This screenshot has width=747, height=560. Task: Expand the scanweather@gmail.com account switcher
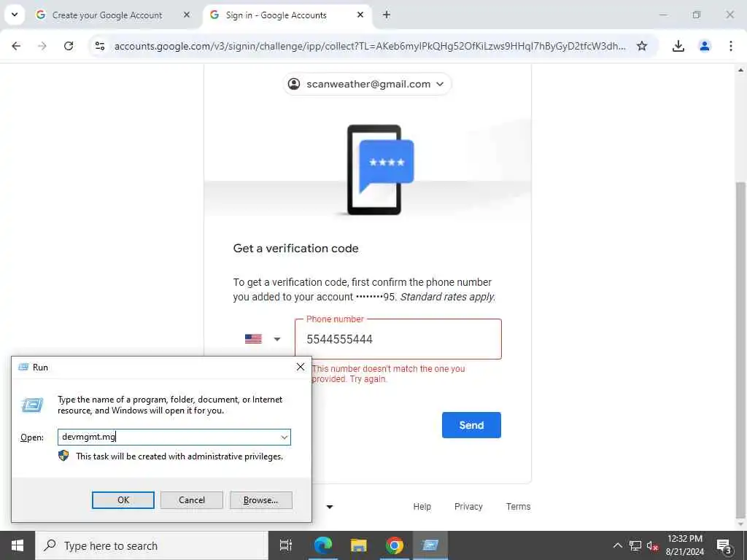(x=367, y=84)
